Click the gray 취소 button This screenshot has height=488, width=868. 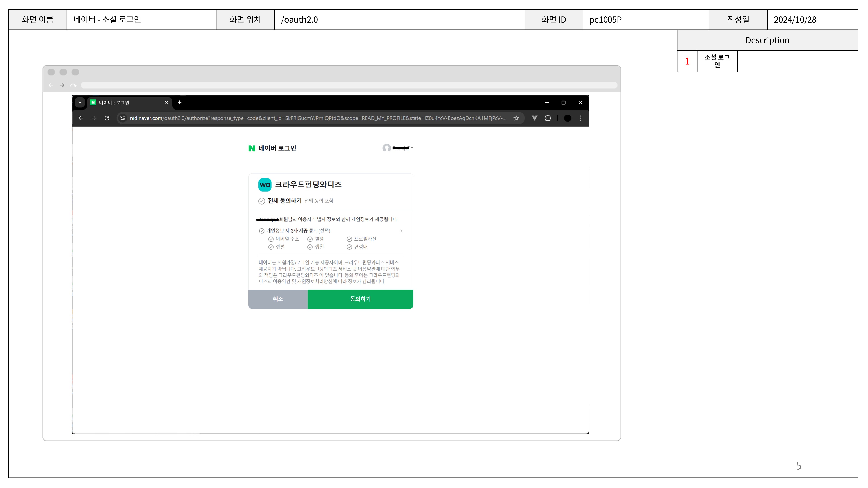click(278, 299)
